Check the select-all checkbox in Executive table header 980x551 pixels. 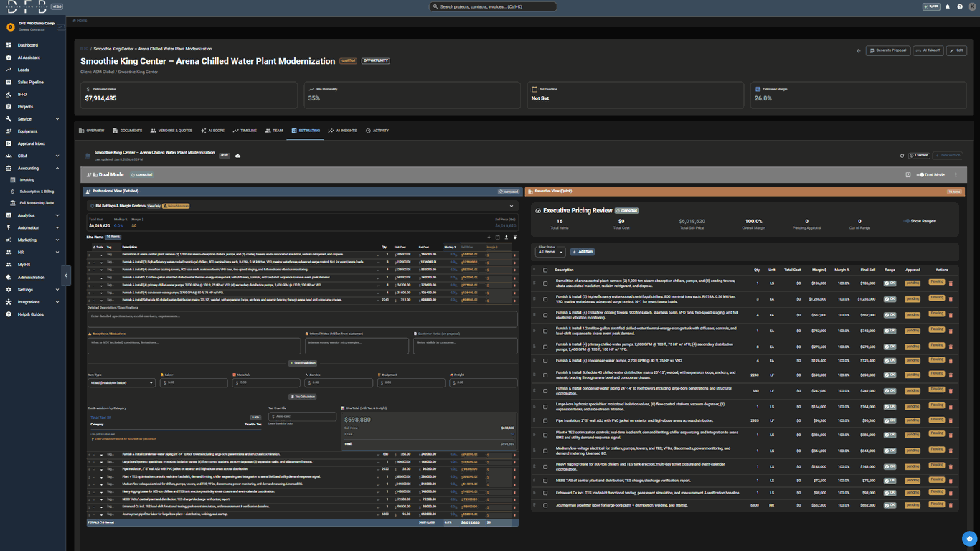545,270
